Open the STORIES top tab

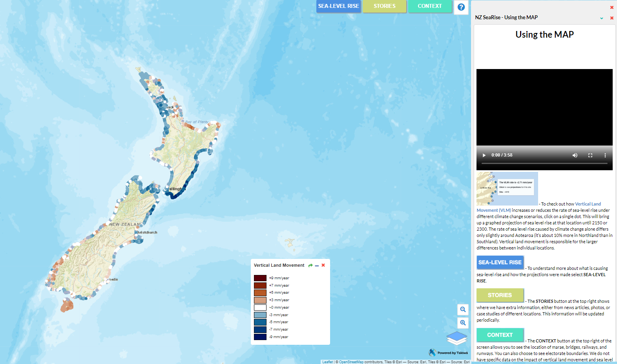point(384,6)
